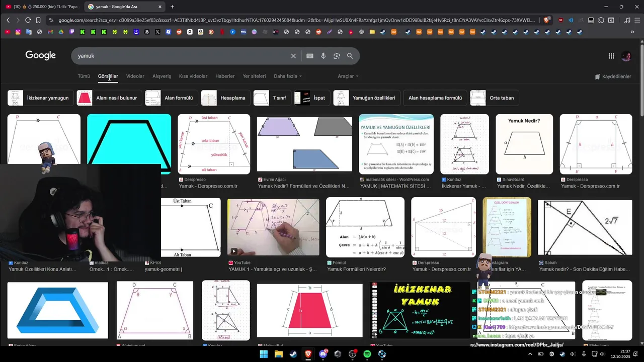The image size is (644, 362).
Task: Choose the 'İspat' suggestion chip
Action: (x=312, y=98)
